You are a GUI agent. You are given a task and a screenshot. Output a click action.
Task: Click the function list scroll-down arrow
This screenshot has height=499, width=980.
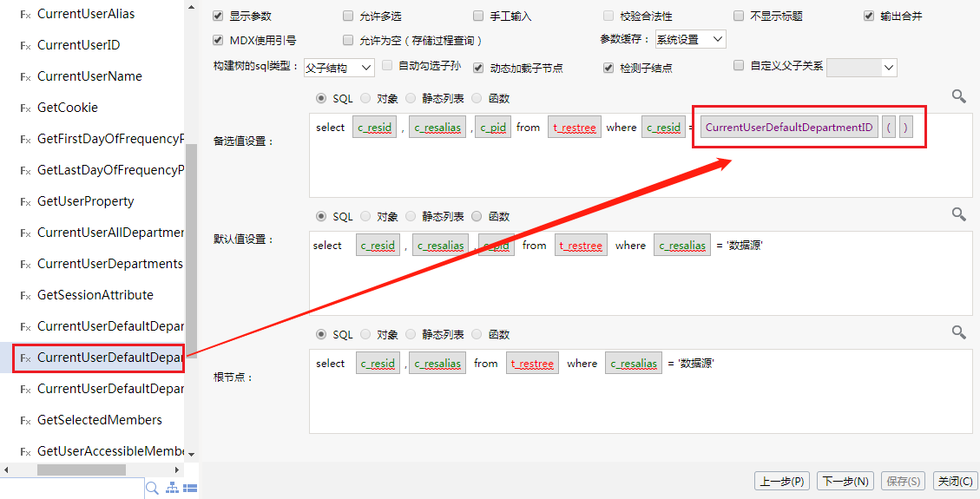coord(191,454)
